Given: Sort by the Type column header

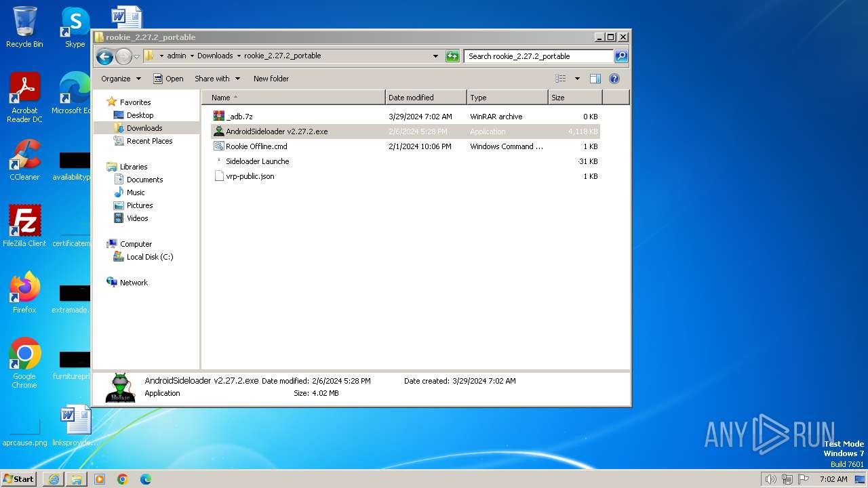Looking at the screenshot, I should (x=507, y=98).
